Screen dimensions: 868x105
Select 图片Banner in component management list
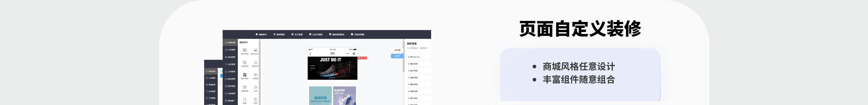[415, 57]
